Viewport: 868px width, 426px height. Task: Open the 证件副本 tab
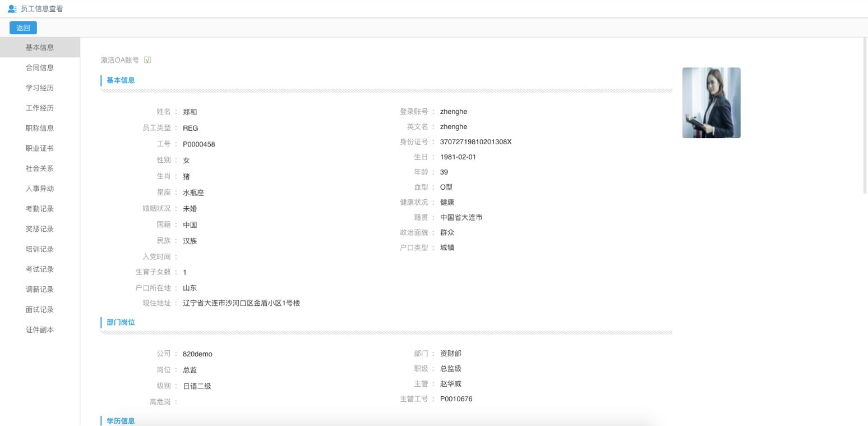point(40,330)
